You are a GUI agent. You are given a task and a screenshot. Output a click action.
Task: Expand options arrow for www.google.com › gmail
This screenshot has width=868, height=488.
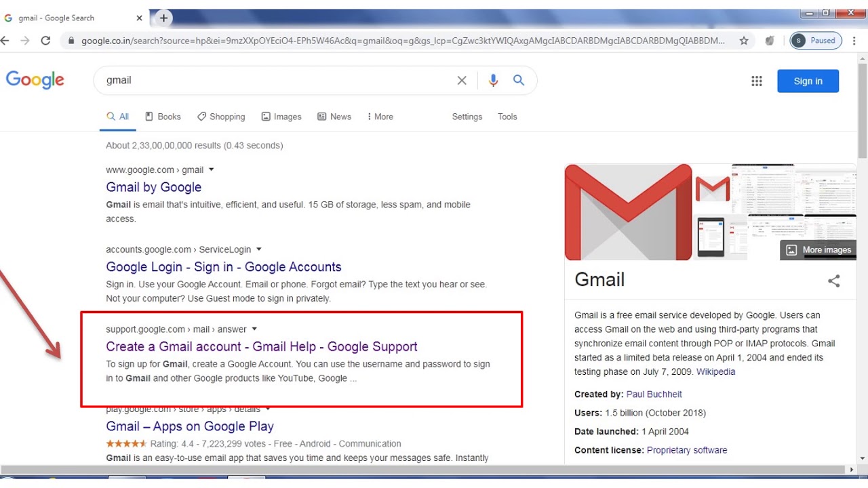click(x=211, y=169)
